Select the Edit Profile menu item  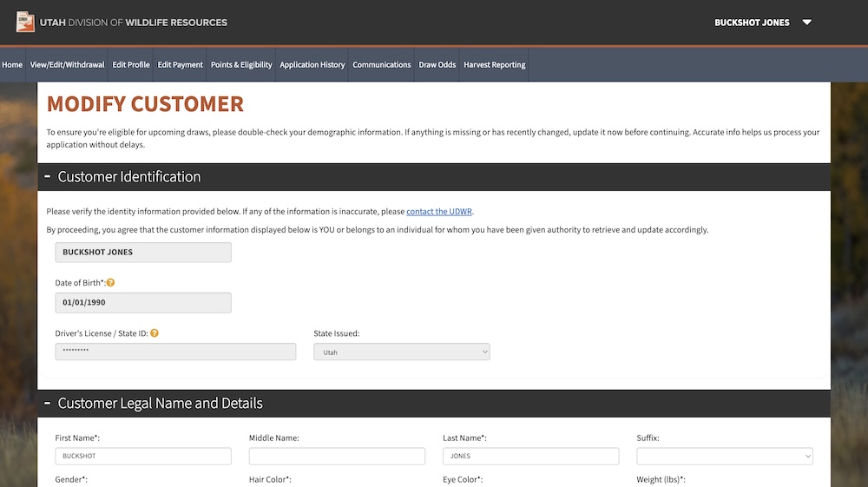pyautogui.click(x=131, y=65)
